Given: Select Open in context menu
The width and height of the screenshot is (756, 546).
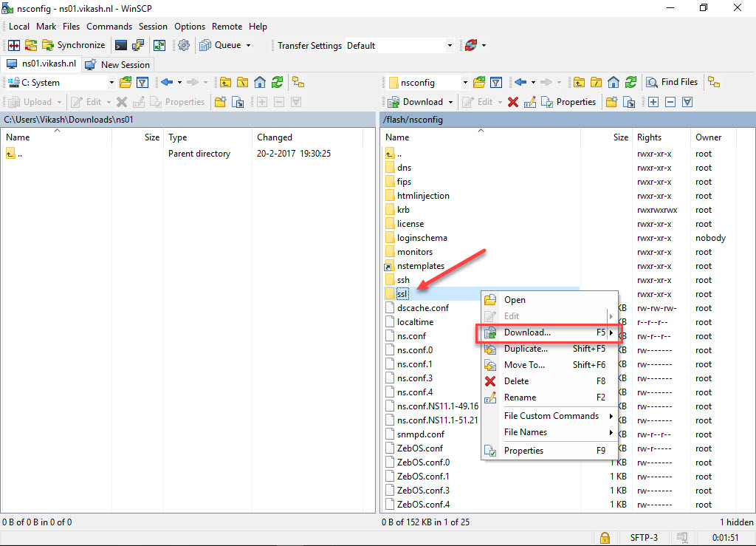Looking at the screenshot, I should pos(550,300).
